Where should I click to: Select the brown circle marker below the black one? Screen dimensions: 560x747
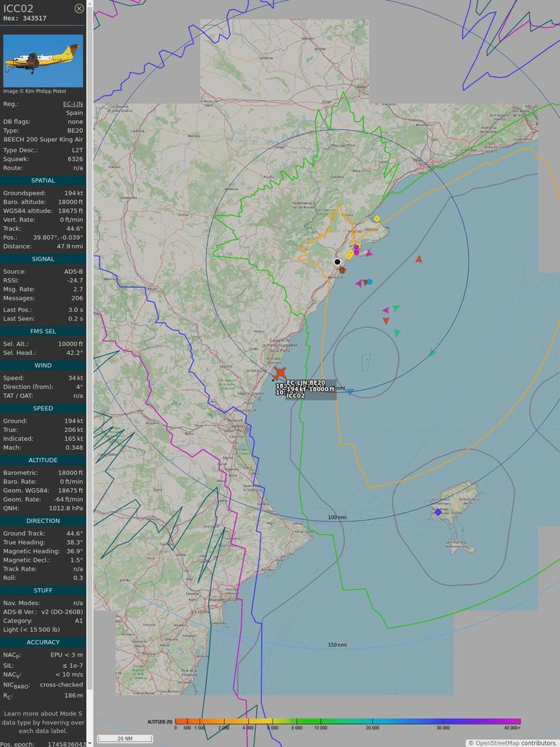(342, 270)
